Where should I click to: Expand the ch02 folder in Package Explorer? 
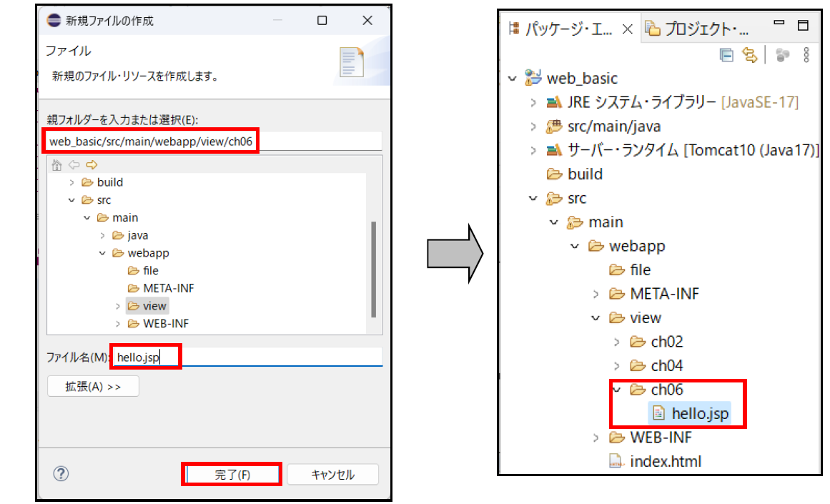pos(617,342)
